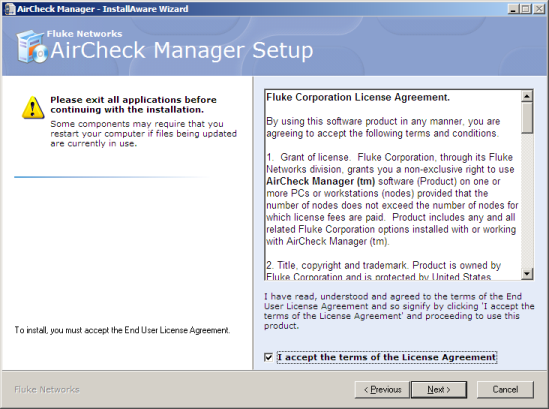Click the title bar installer icon
The image size is (549, 409).
(9, 9)
